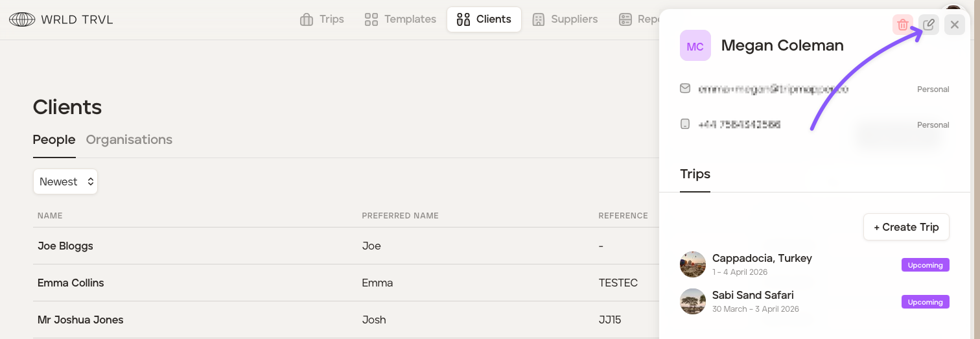This screenshot has width=980, height=339.
Task: Close the client details panel
Action: click(955, 25)
